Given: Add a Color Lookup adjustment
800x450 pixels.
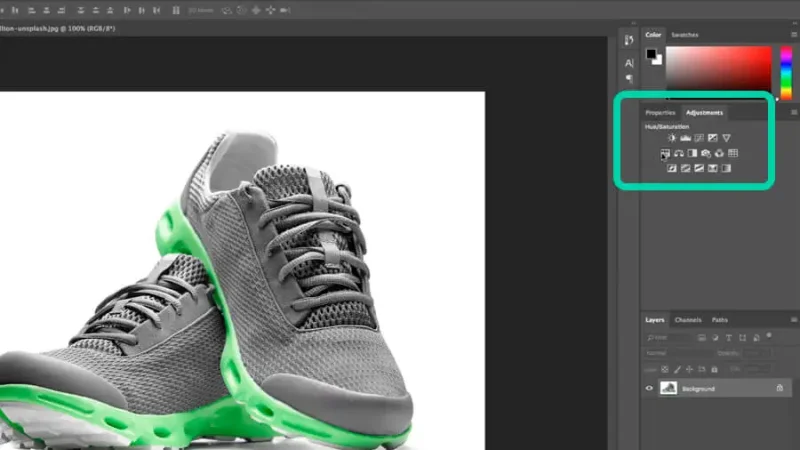Looking at the screenshot, I should pyautogui.click(x=733, y=153).
